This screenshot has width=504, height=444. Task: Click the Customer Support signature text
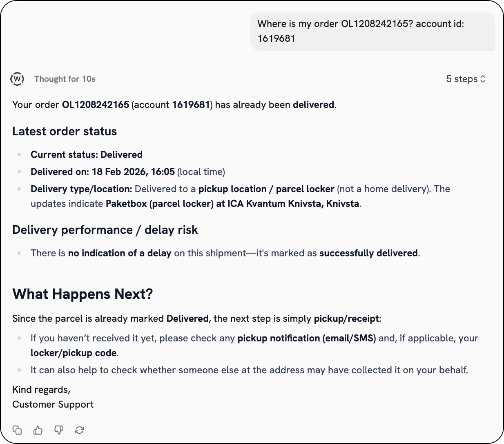(x=53, y=404)
